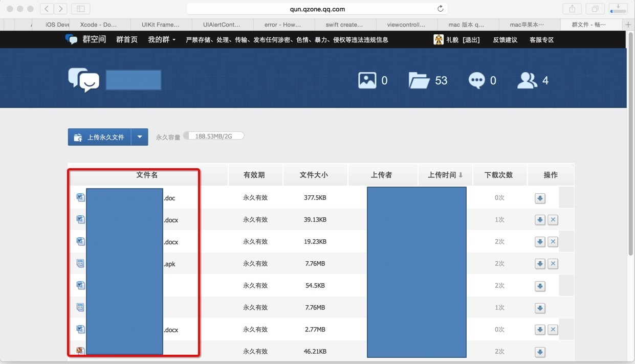Switch to the mac苹果本… tab
Screen dimensions: 635x364
point(530,25)
